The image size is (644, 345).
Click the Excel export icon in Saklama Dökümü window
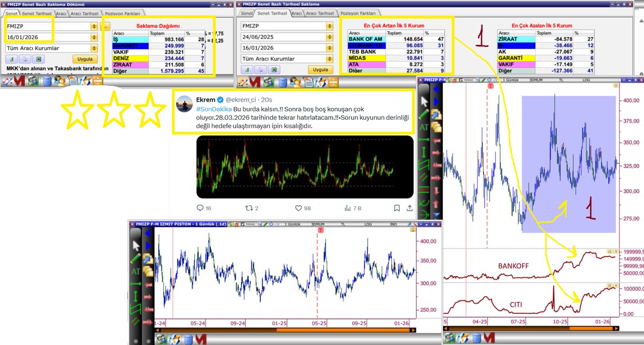[x=39, y=59]
